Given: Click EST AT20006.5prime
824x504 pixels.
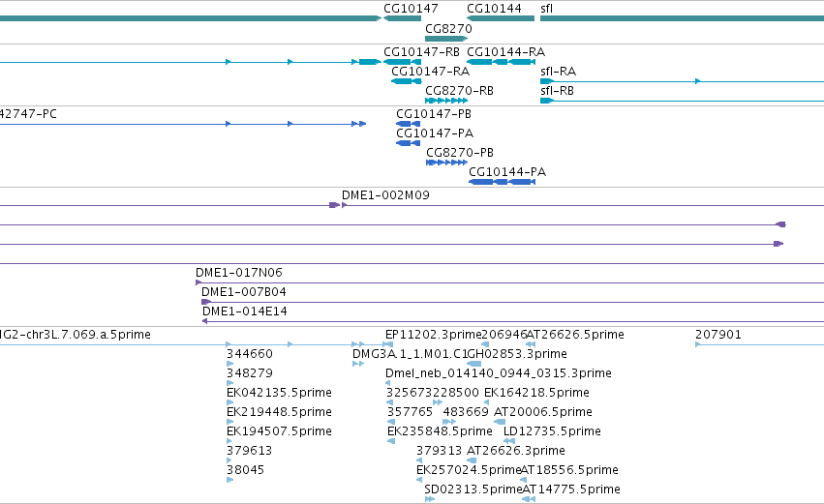Looking at the screenshot, I should [543, 412].
